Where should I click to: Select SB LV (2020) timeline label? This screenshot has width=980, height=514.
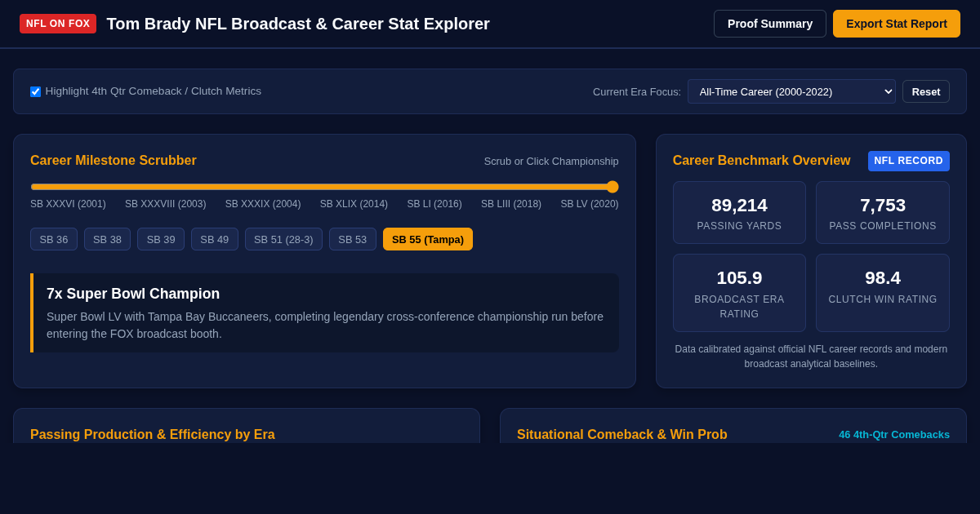(x=590, y=204)
